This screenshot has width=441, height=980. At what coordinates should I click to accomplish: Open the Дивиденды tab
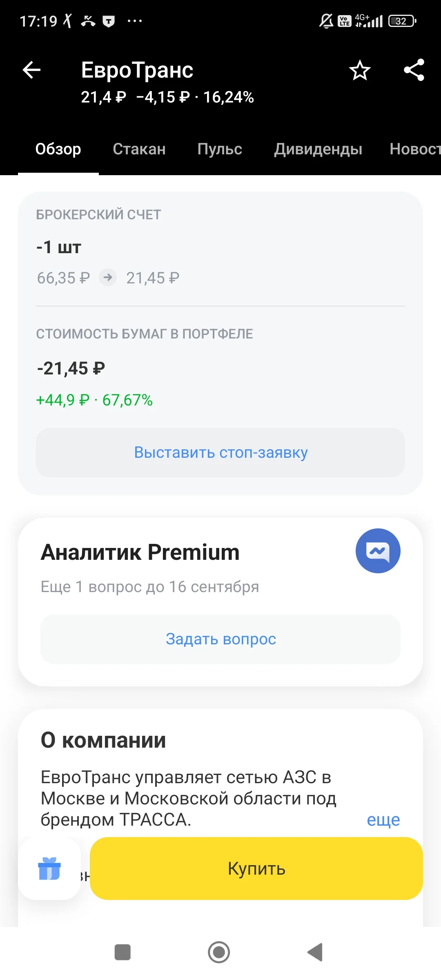pyautogui.click(x=318, y=149)
